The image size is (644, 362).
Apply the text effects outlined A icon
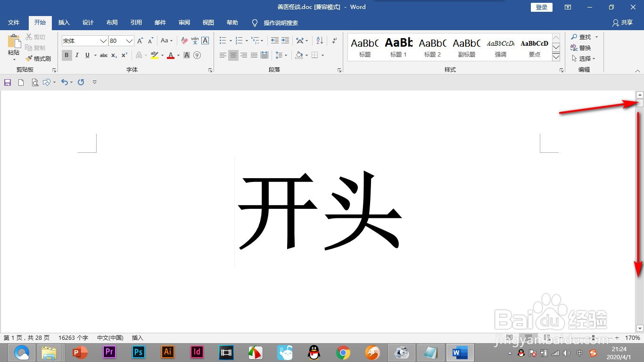140,55
